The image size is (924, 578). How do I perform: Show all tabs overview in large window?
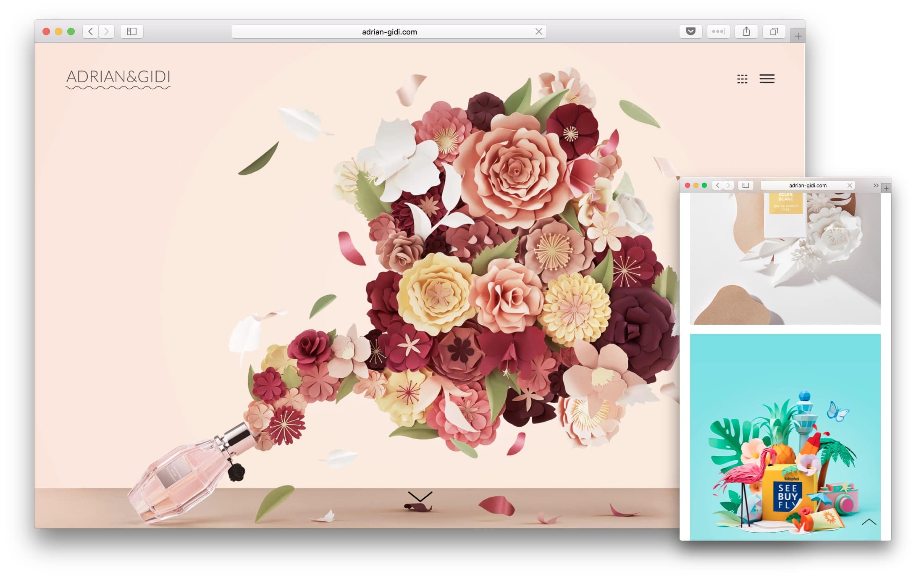(774, 32)
